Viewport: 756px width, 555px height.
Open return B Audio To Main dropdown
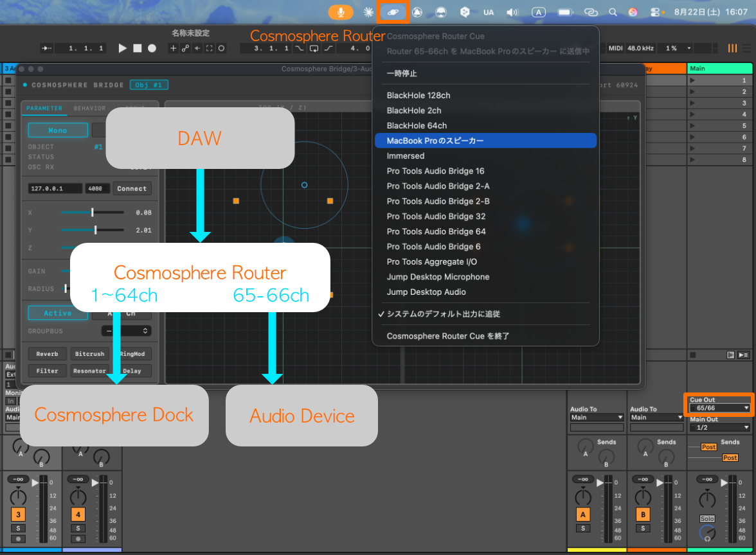point(657,418)
